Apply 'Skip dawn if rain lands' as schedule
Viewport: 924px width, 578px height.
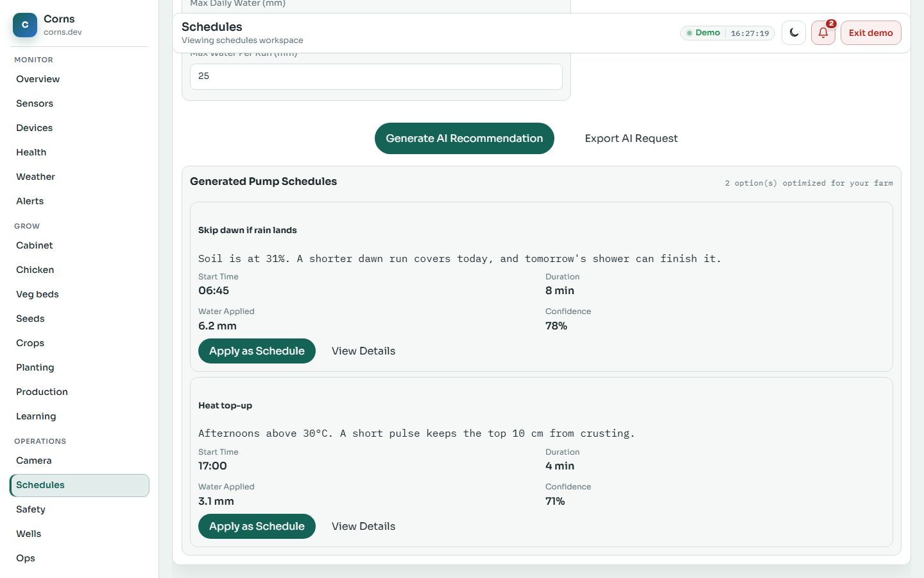click(x=257, y=351)
